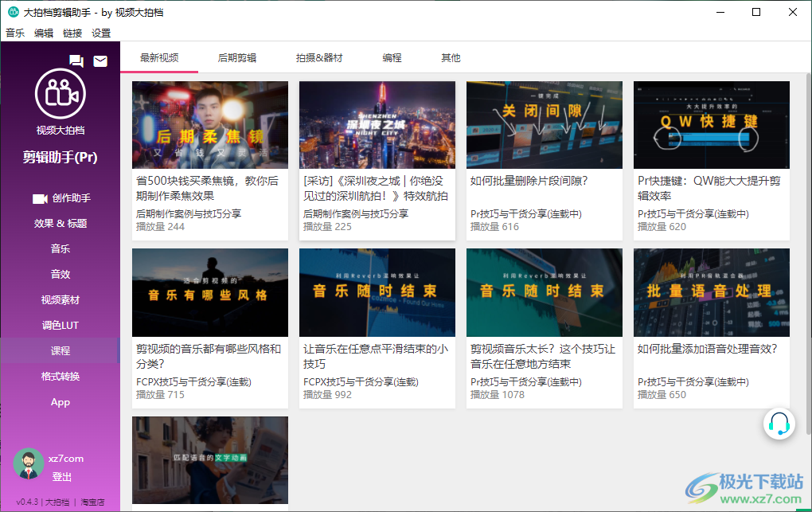
Task: Open the 编辑 menu
Action: tap(44, 33)
